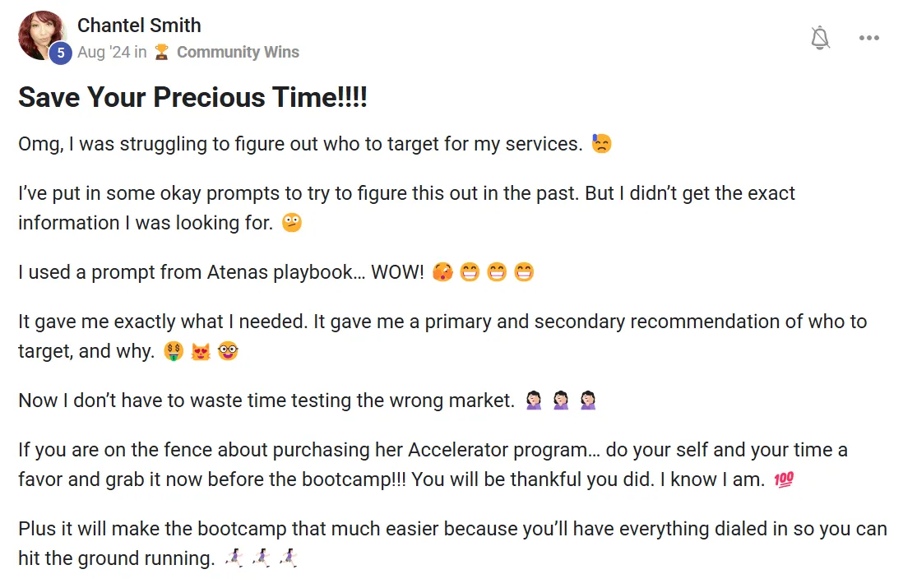Toggle post notifications with the bell icon
Viewport: 917px width, 588px height.
pyautogui.click(x=820, y=38)
